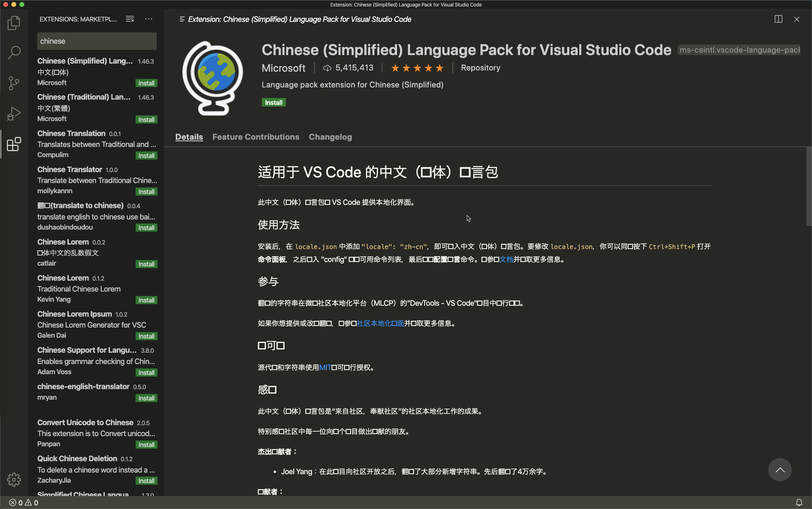Open the 文档 documentation link

506,259
